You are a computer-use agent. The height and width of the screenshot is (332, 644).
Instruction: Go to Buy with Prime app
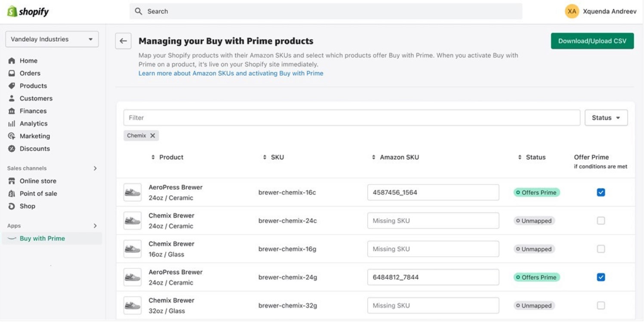point(42,239)
